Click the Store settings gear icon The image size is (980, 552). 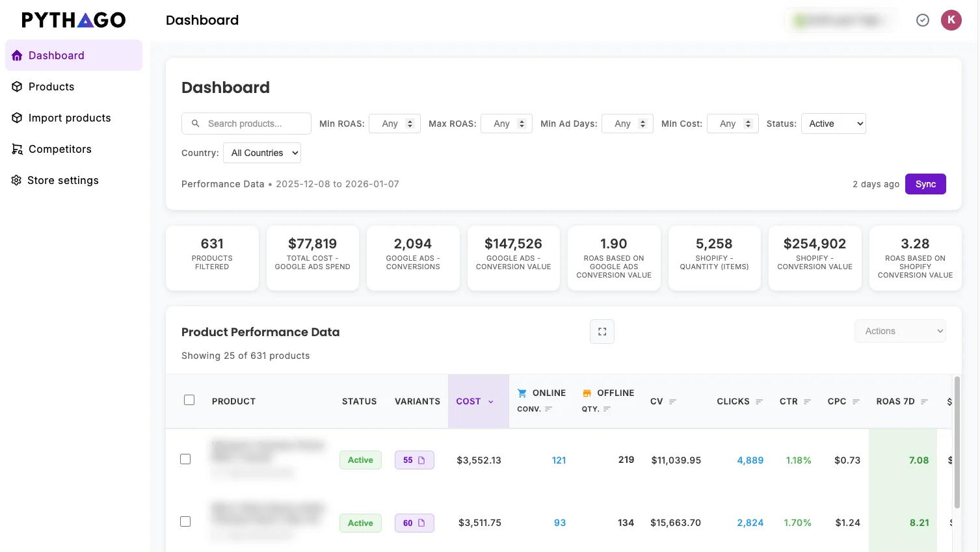point(16,180)
